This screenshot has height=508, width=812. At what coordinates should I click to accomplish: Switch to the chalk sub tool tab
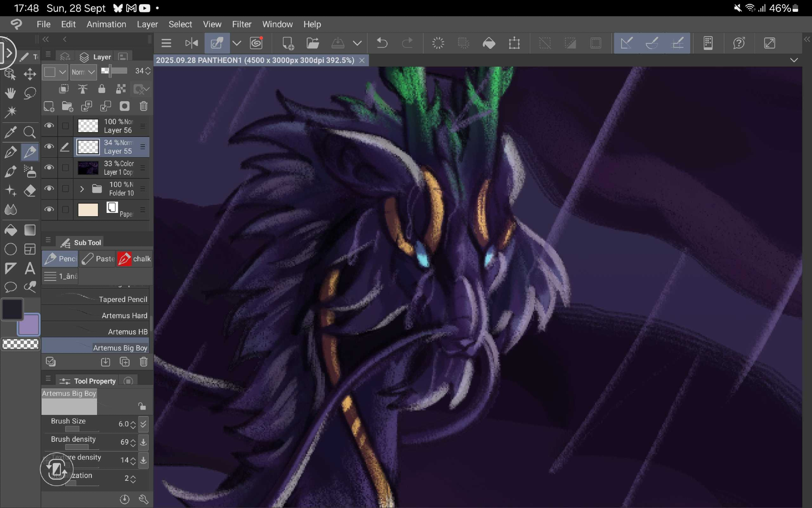pyautogui.click(x=134, y=259)
